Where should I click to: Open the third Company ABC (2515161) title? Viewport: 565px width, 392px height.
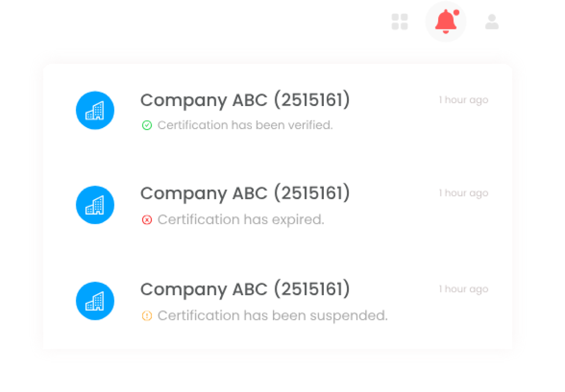click(x=245, y=289)
